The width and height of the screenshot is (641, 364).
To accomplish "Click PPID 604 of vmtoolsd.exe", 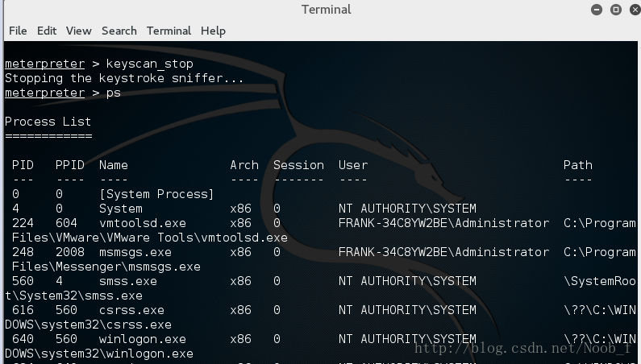I will (x=66, y=223).
